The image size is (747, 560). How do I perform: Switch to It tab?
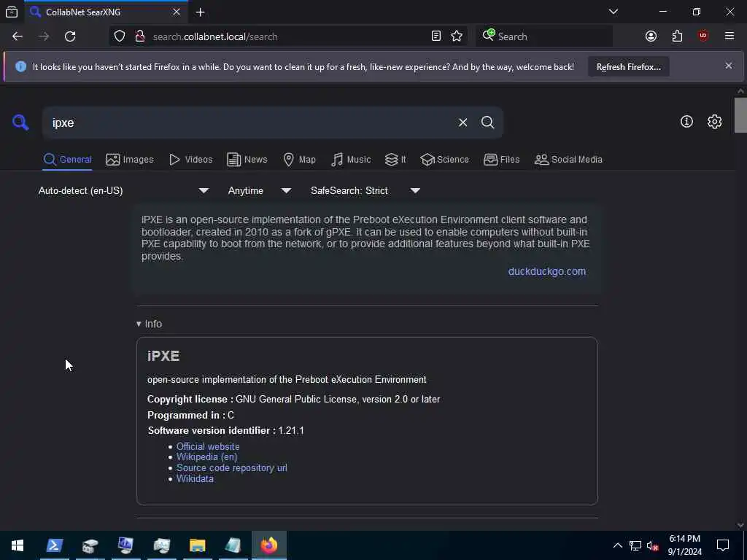[x=395, y=160]
